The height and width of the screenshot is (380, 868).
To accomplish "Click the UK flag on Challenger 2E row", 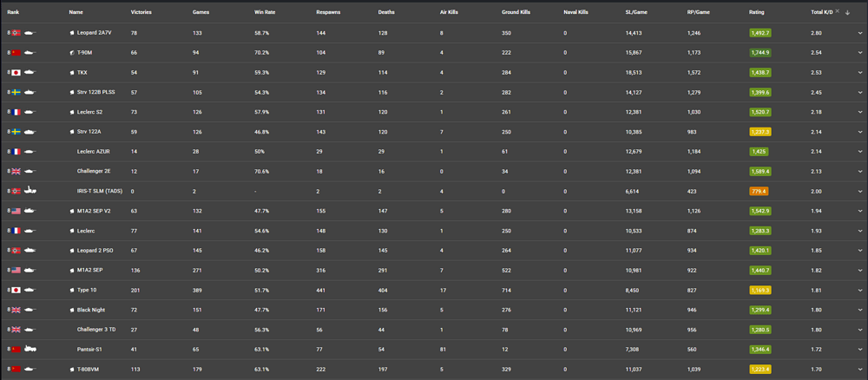I will coord(16,171).
